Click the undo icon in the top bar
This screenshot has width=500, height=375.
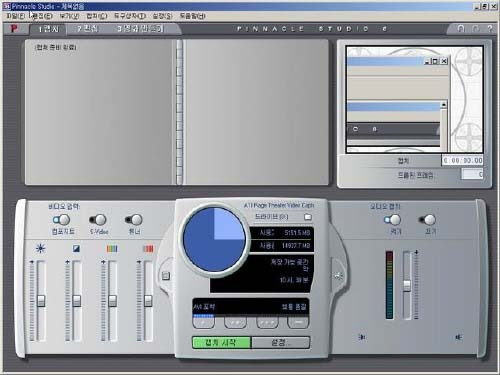(x=461, y=29)
